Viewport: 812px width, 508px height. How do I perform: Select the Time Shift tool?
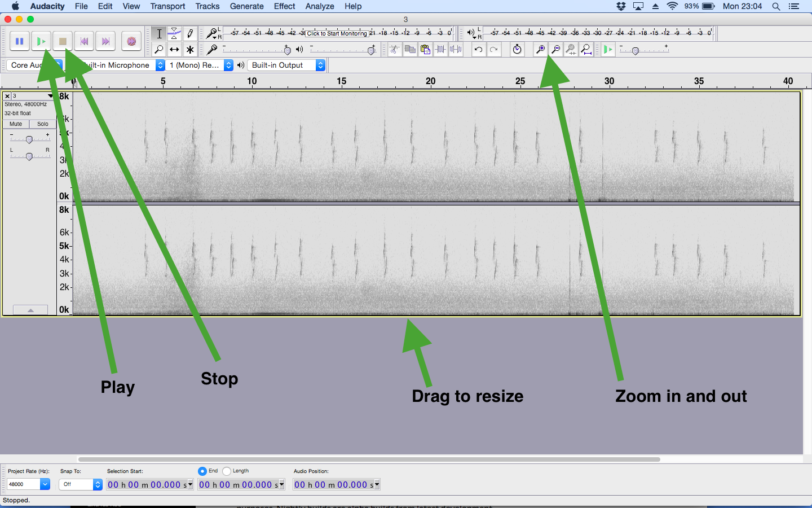point(175,50)
